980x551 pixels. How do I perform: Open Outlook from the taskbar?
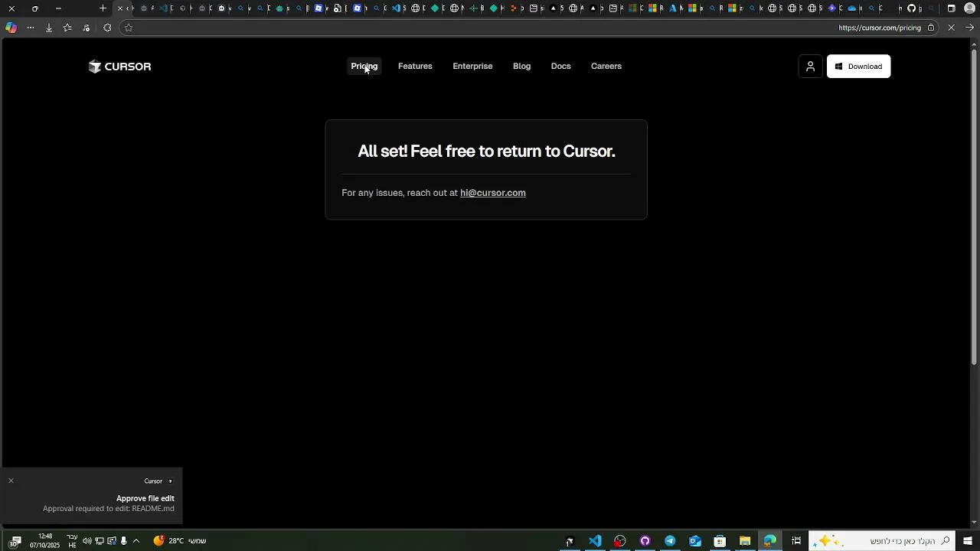pos(695,541)
